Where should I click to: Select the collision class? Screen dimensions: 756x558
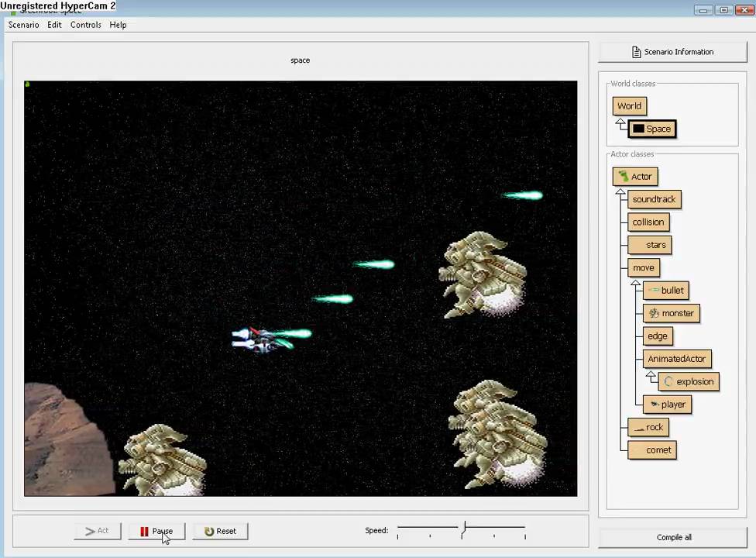tap(648, 222)
